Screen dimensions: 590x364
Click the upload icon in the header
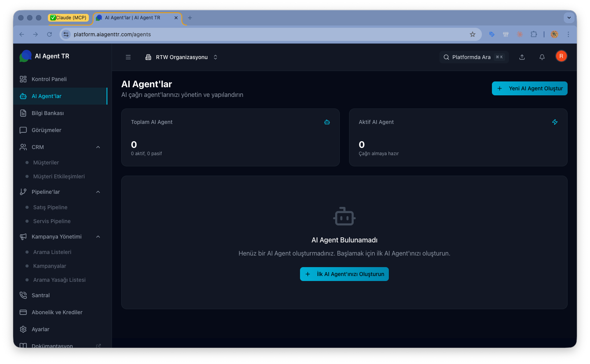coord(522,57)
